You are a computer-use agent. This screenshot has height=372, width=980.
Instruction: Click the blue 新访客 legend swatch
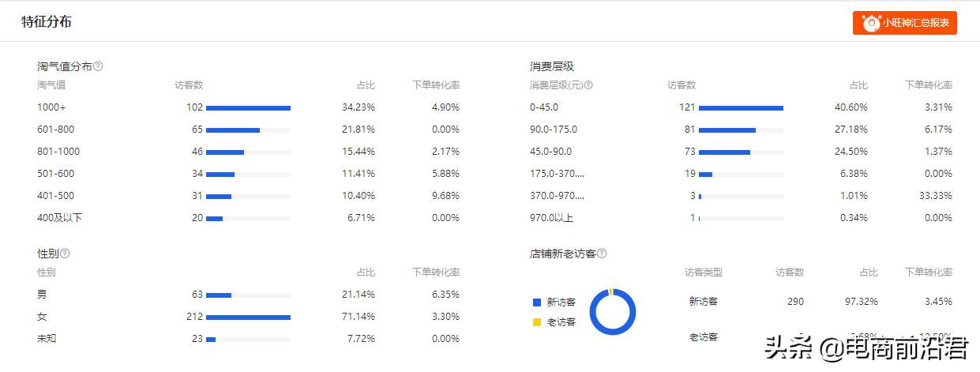(537, 302)
